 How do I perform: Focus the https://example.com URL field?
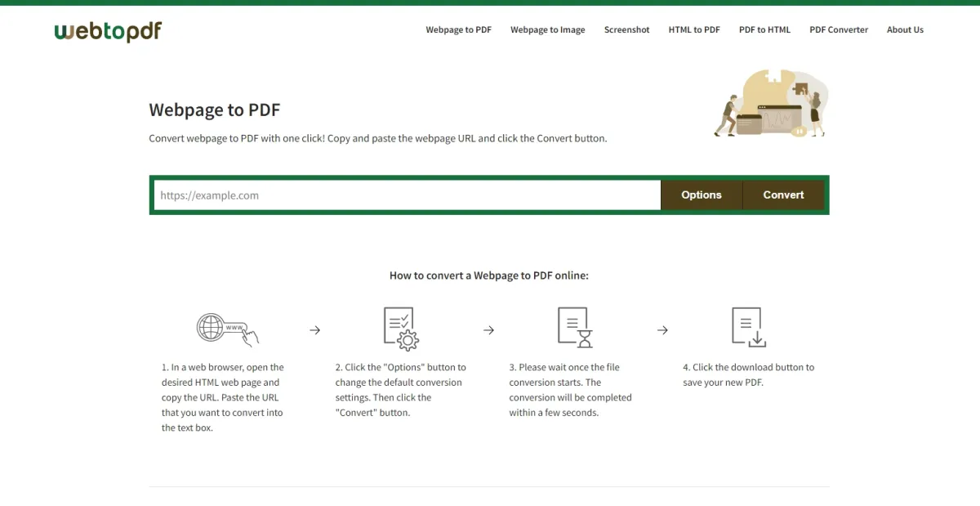click(x=407, y=195)
